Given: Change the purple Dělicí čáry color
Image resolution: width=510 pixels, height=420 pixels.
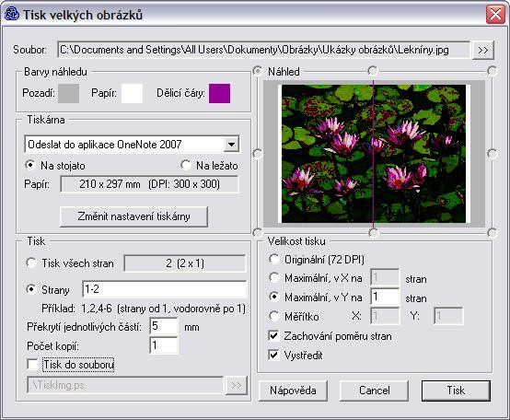Looking at the screenshot, I should (x=219, y=93).
